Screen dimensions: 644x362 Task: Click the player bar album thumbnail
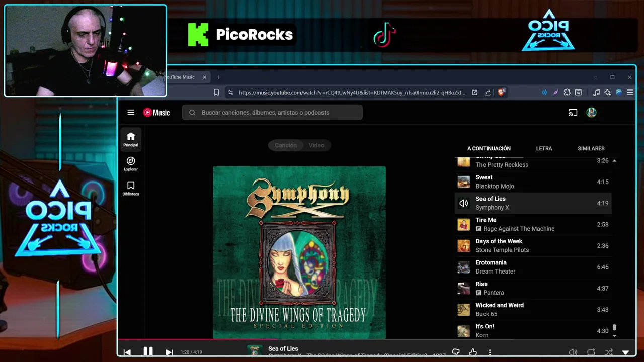[255, 351]
